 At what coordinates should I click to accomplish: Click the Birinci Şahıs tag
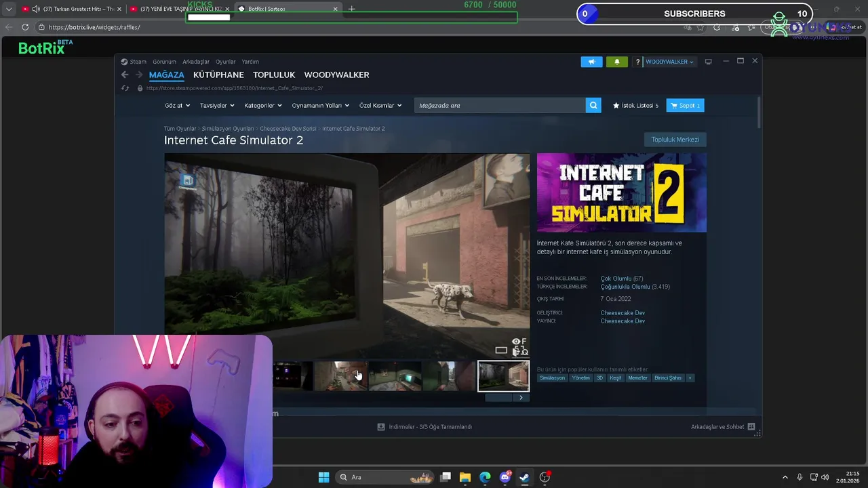coord(668,378)
